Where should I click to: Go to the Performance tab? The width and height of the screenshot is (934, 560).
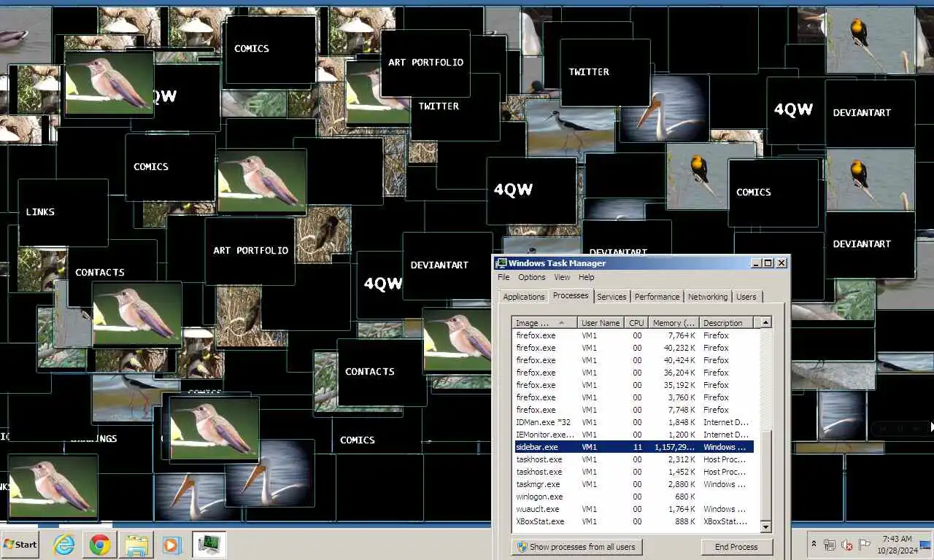[657, 297]
